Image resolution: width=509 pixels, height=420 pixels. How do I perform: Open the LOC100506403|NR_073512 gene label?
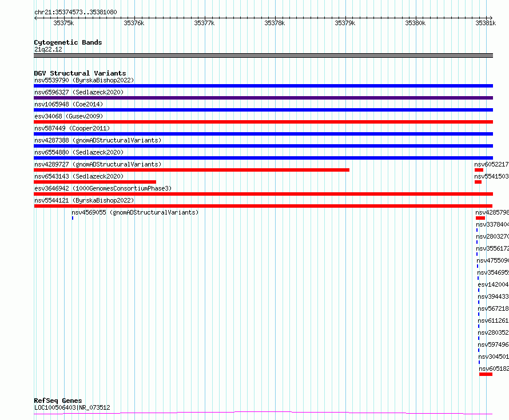coord(72,407)
